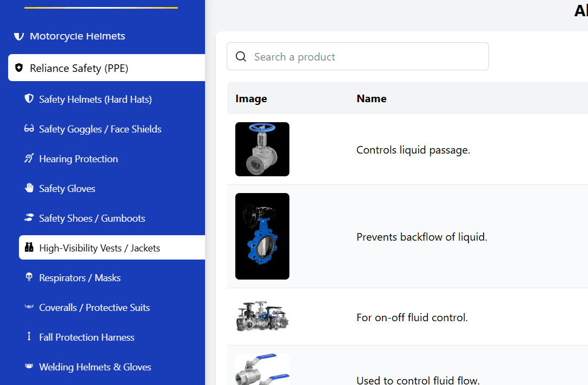Viewport: 588px width, 385px height.
Task: Click the boot icon beside Safety Shoes / Gumboots
Action: 29,218
